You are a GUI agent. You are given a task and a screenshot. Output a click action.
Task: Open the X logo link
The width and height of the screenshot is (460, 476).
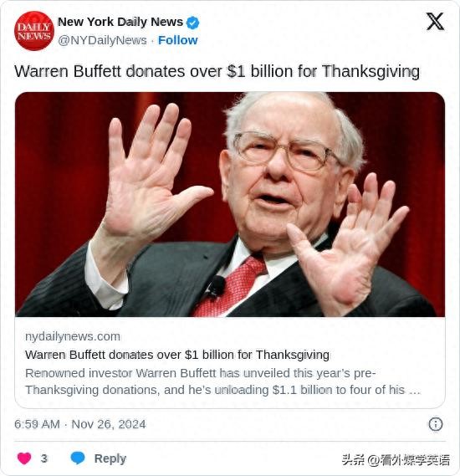(435, 22)
